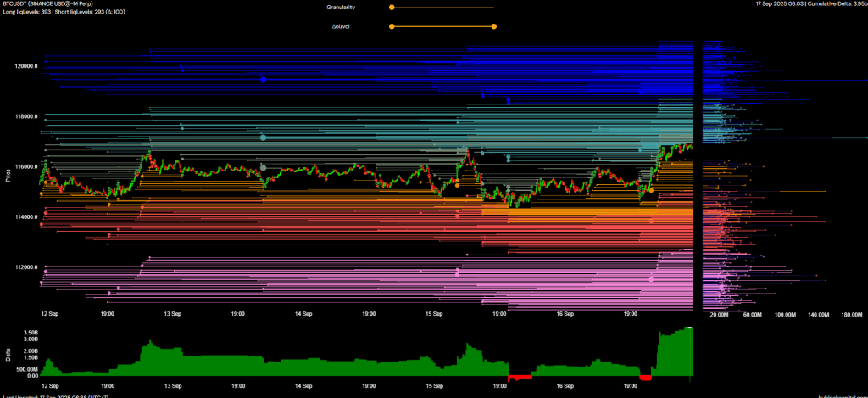The height and width of the screenshot is (398, 868).
Task: Select the large teal bubble near 118000
Action: click(264, 137)
